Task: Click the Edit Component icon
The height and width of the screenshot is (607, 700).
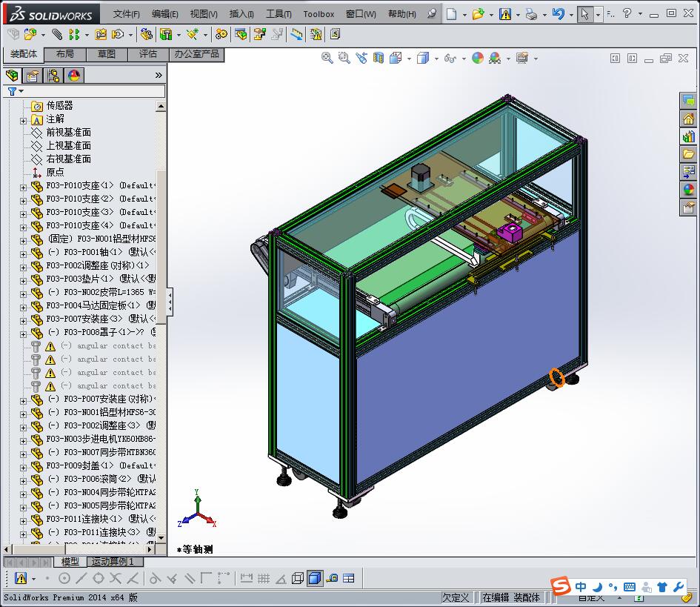Action: [x=13, y=34]
